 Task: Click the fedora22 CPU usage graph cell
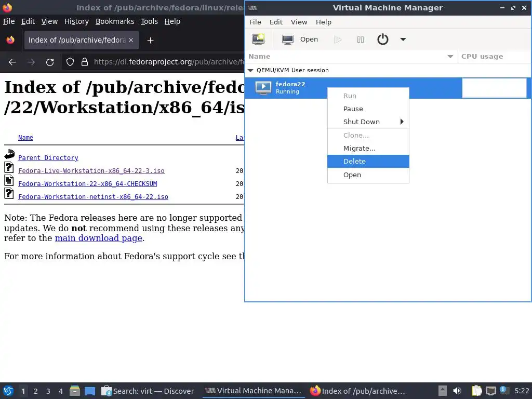pos(494,88)
